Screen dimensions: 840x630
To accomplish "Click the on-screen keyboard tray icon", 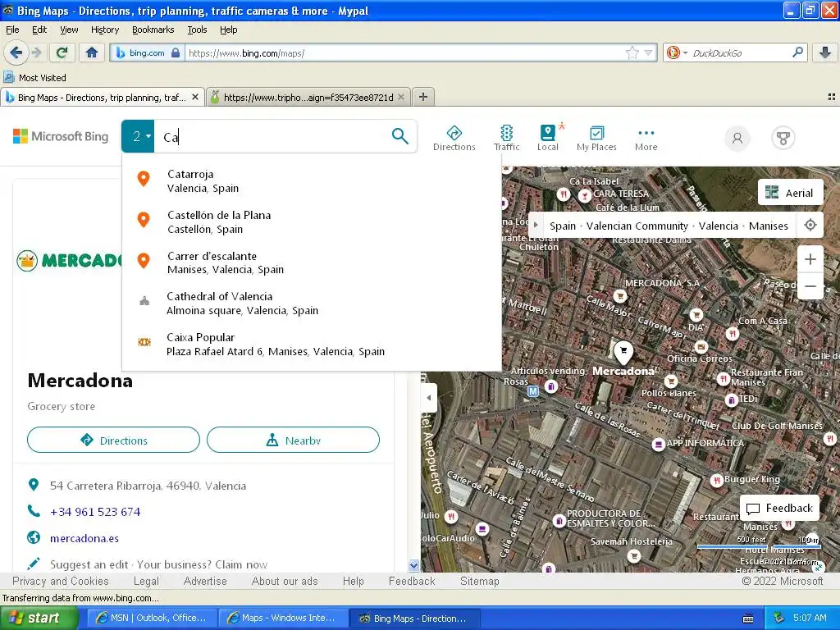I will coord(748,619).
